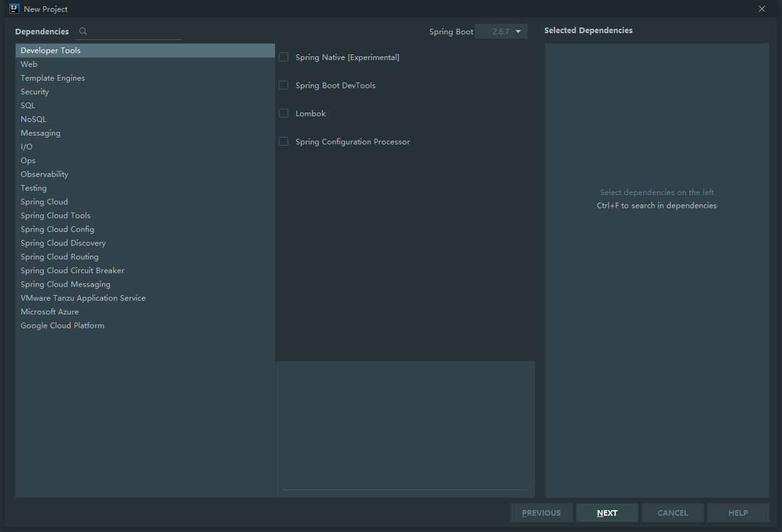The height and width of the screenshot is (532, 782).
Task: Click the IntelliJ logo in the title bar
Action: [14, 9]
